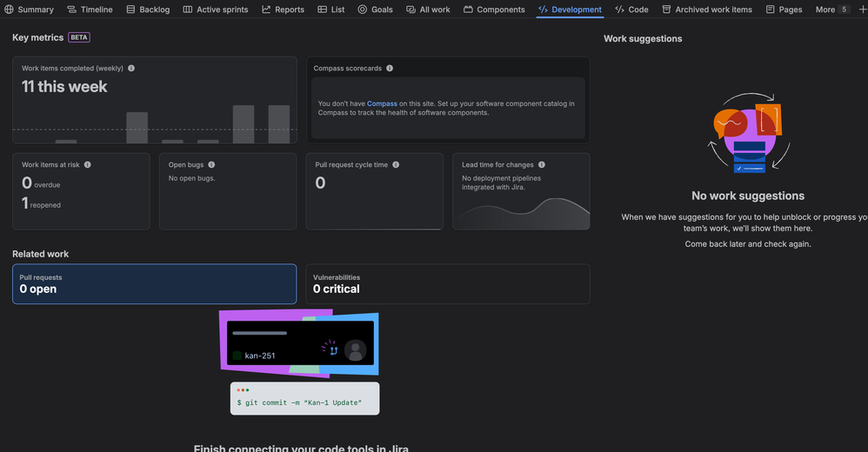Select the Development tab

tap(570, 10)
